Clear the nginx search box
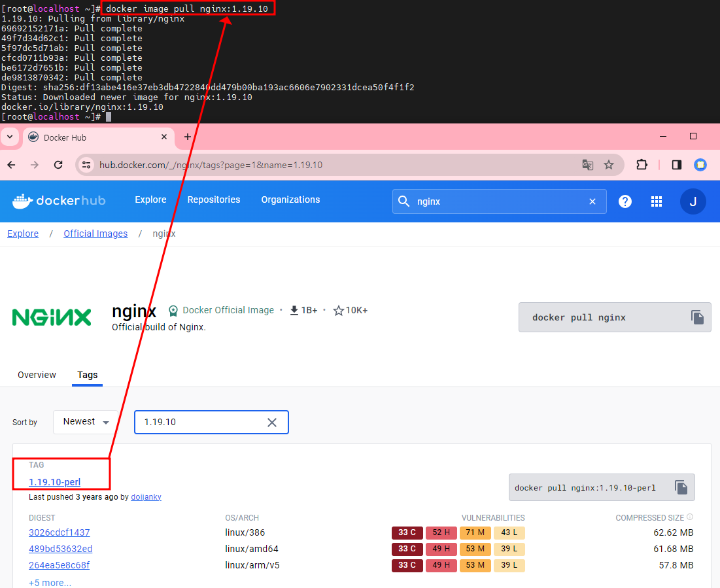Screen dimensions: 720x588 point(592,201)
